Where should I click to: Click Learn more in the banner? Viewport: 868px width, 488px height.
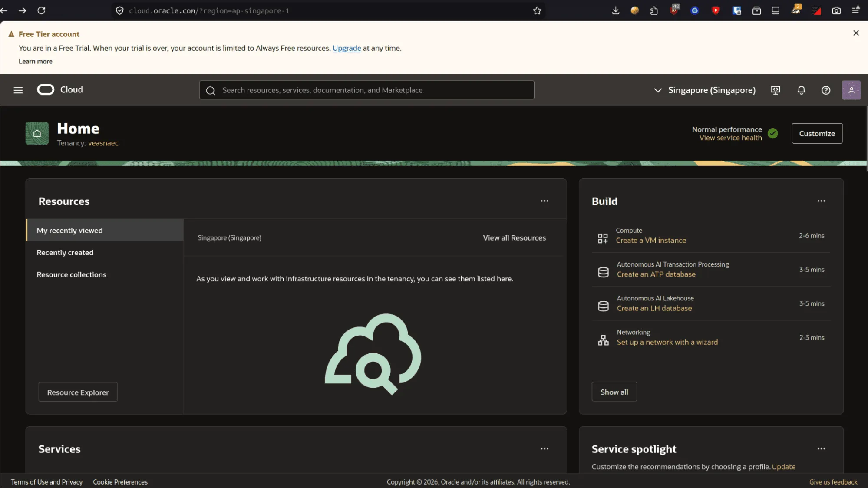pos(36,62)
